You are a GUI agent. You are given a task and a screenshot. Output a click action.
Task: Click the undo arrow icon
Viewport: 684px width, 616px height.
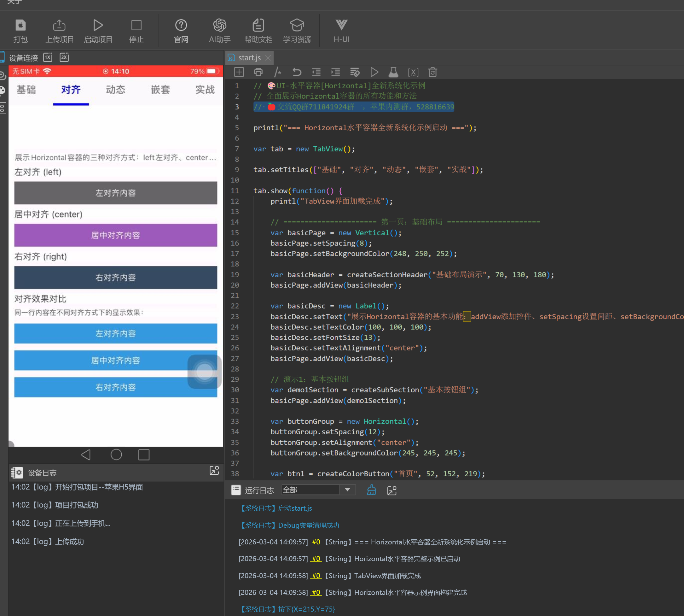point(297,72)
